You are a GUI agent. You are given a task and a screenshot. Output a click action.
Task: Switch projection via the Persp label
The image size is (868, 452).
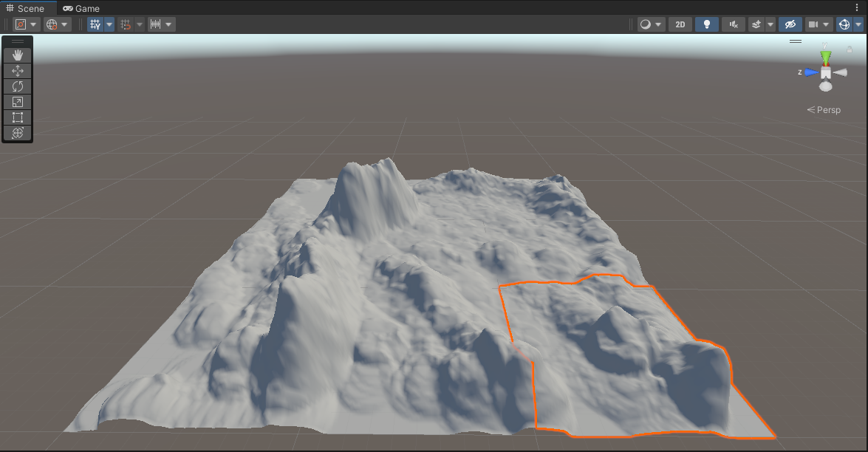tap(824, 110)
